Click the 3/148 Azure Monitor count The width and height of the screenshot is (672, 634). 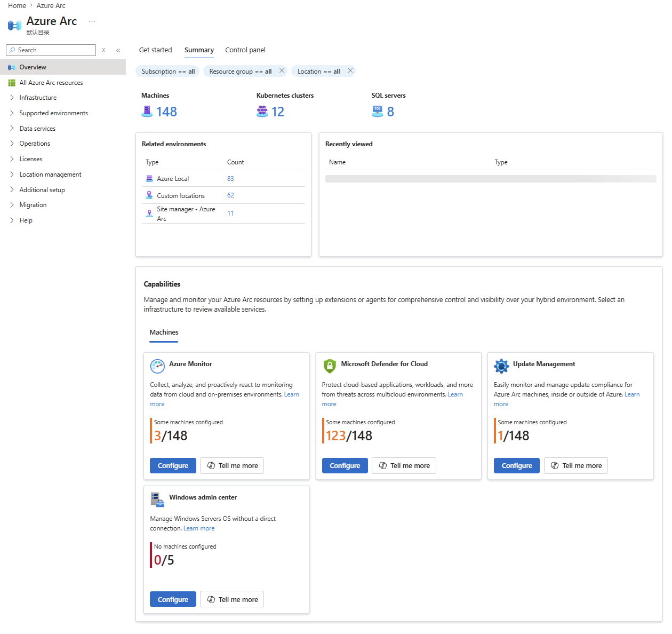coord(171,436)
